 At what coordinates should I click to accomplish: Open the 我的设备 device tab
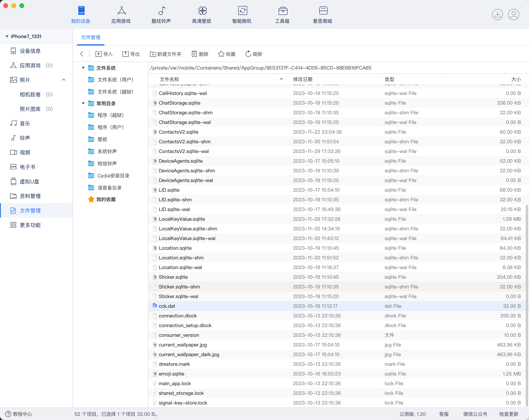(81, 15)
